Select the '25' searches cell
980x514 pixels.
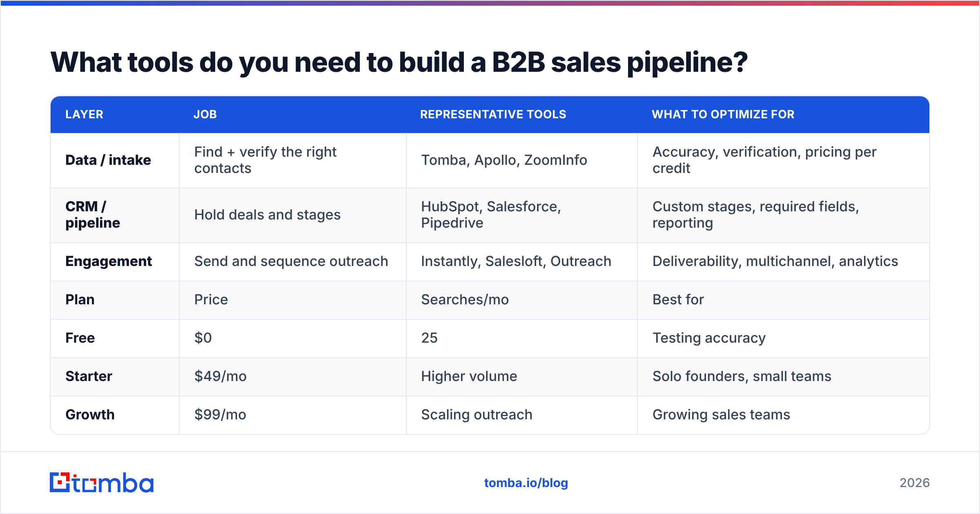coord(522,338)
